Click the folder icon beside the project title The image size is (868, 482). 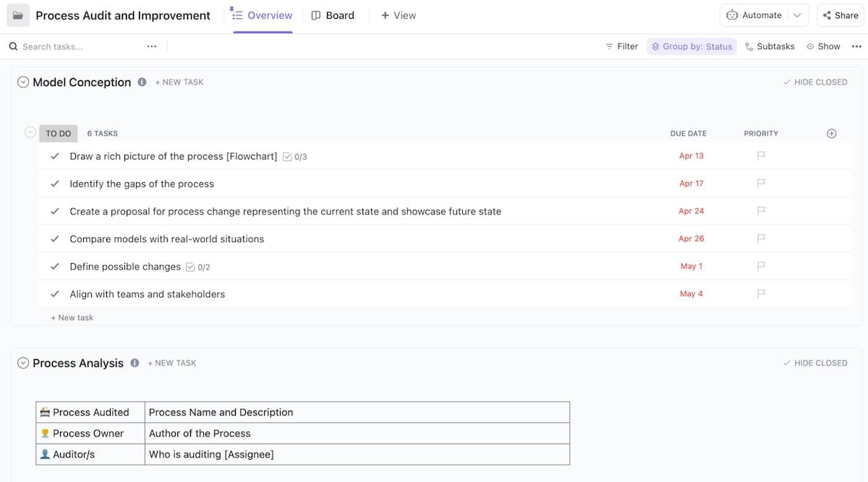[18, 15]
